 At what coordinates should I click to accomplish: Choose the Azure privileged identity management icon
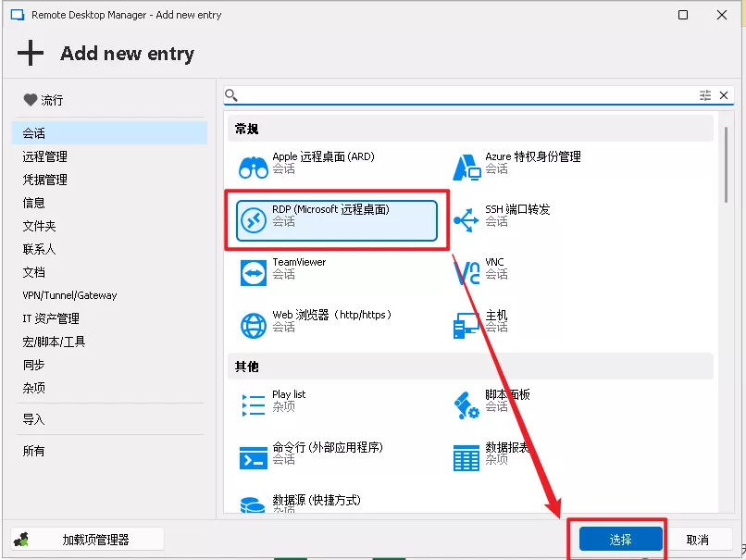pos(466,168)
